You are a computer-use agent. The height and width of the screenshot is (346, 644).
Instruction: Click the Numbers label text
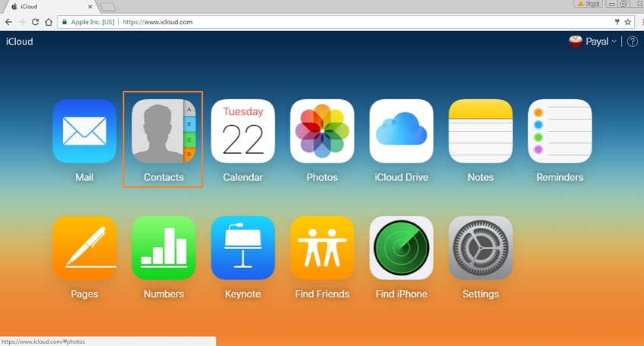[x=164, y=295]
